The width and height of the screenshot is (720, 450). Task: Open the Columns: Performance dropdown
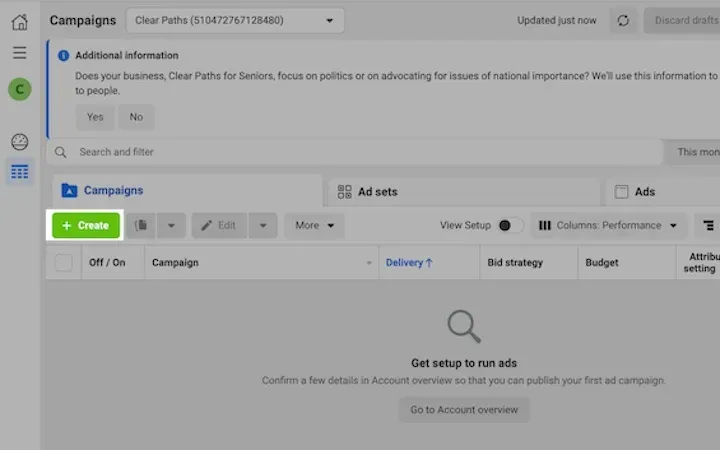pos(608,225)
